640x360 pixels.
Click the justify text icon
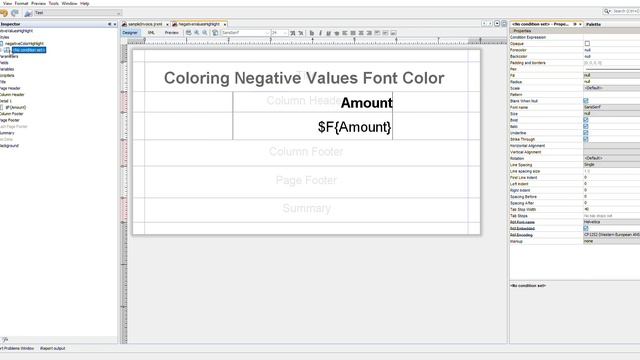353,33
